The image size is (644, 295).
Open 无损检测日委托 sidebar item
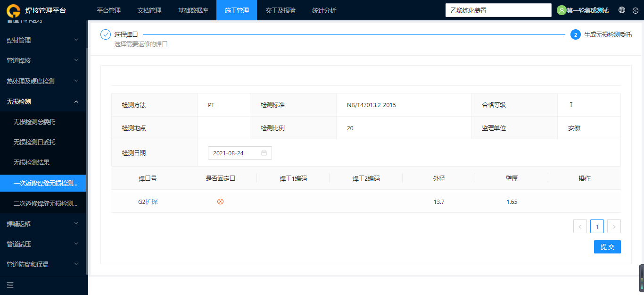(x=43, y=142)
